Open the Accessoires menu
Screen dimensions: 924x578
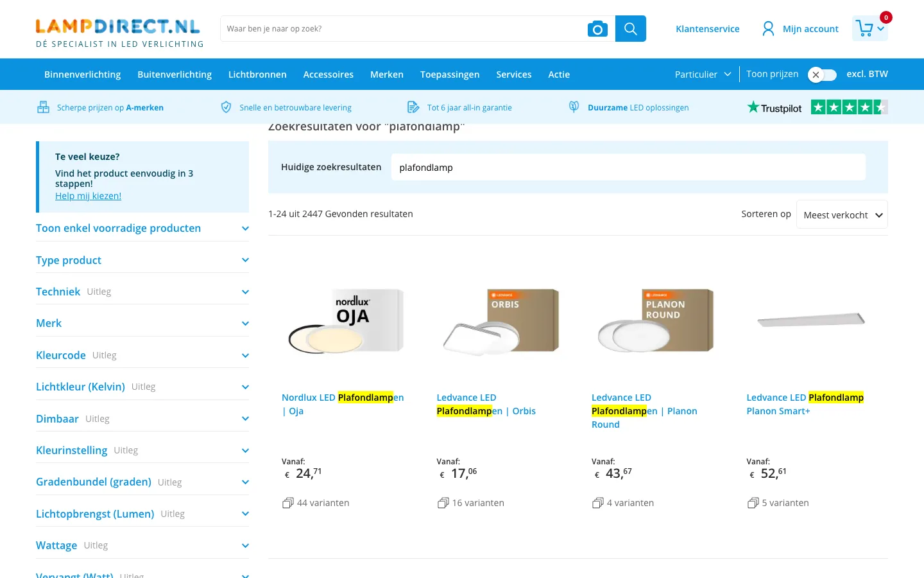pos(329,74)
